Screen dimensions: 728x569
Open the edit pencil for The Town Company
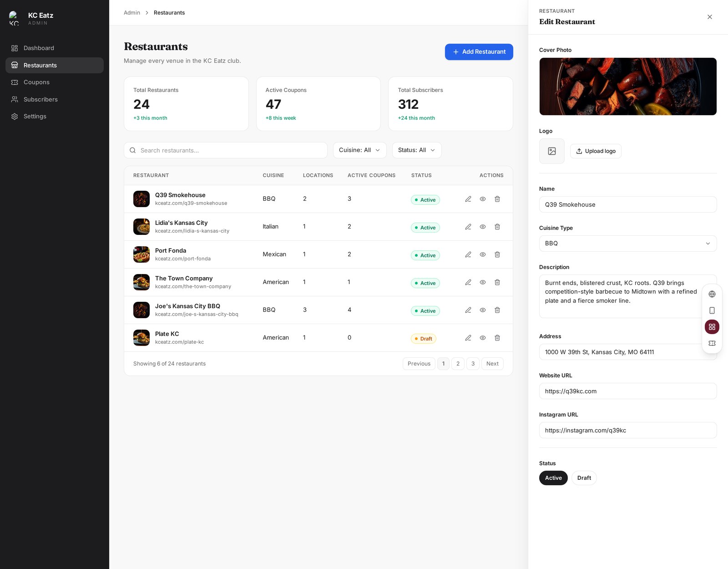(x=468, y=282)
